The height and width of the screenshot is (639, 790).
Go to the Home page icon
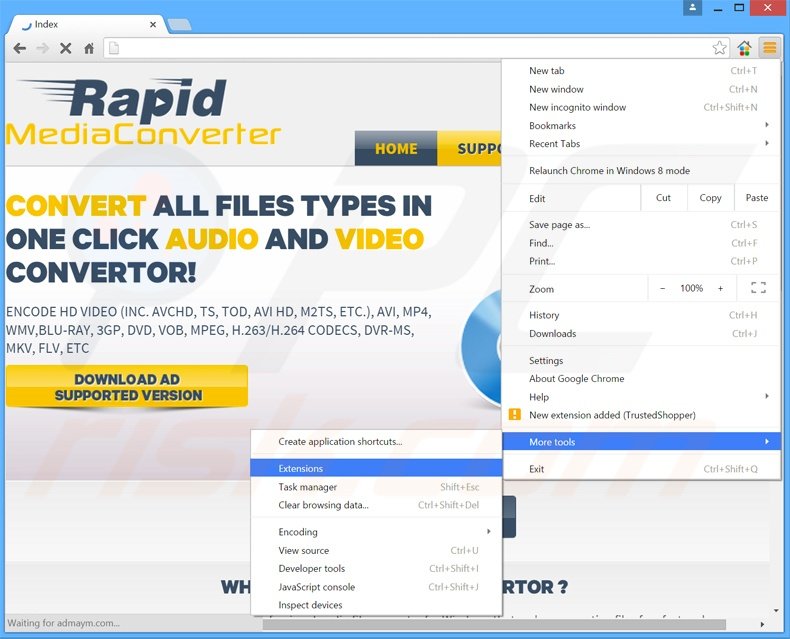[89, 48]
